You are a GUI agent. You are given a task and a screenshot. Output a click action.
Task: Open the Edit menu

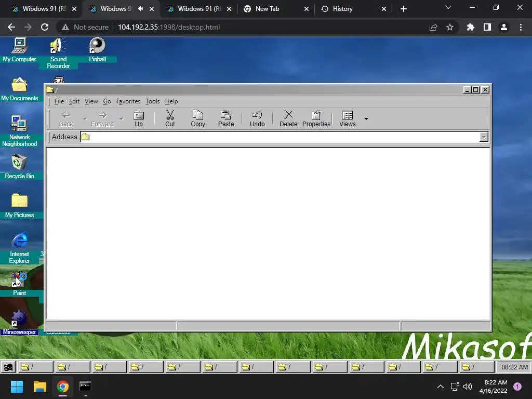(74, 101)
